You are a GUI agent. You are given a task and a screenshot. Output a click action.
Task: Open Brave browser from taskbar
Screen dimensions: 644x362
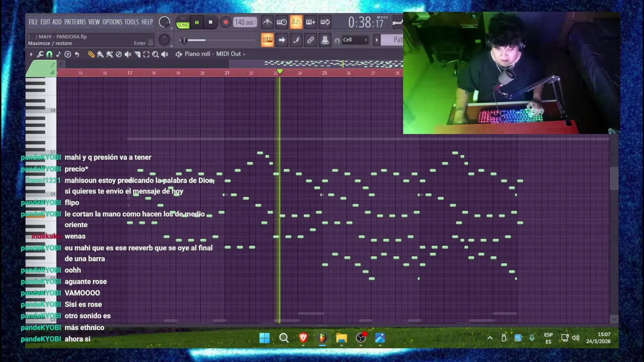[x=303, y=338]
